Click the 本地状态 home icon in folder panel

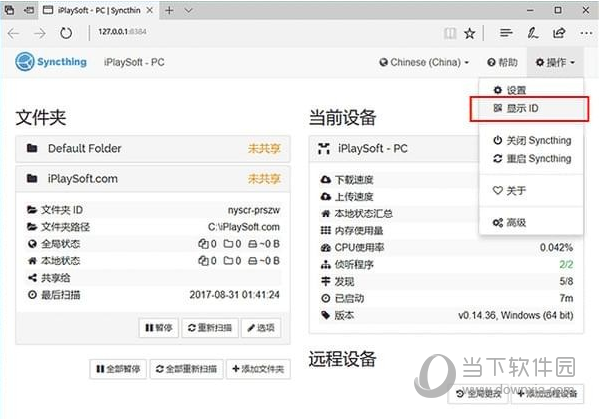(x=32, y=261)
